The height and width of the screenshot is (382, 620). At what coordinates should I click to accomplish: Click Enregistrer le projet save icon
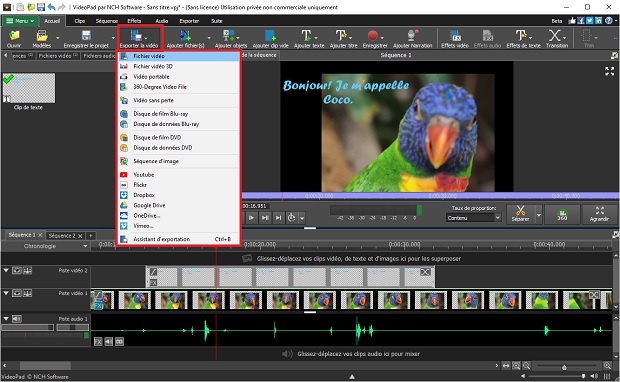(x=86, y=36)
